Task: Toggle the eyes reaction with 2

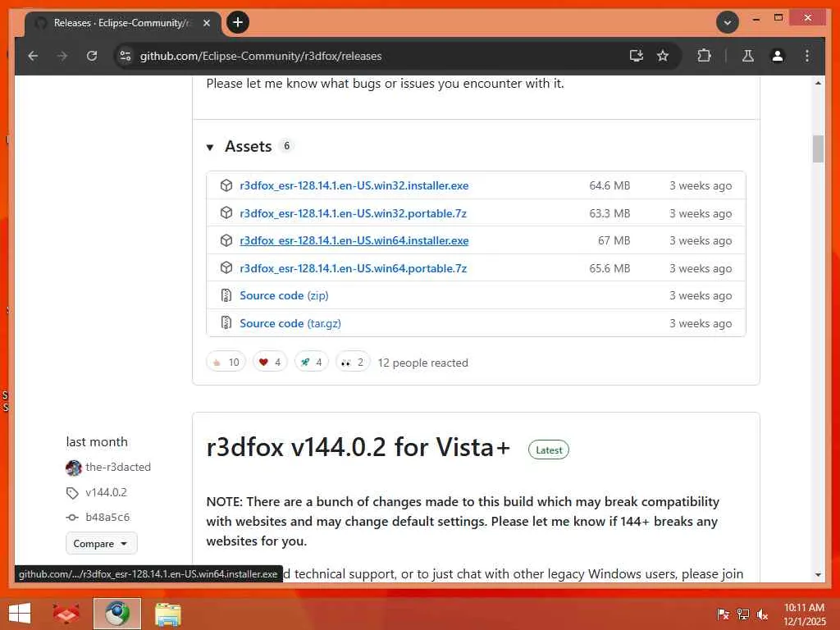Action: point(353,362)
